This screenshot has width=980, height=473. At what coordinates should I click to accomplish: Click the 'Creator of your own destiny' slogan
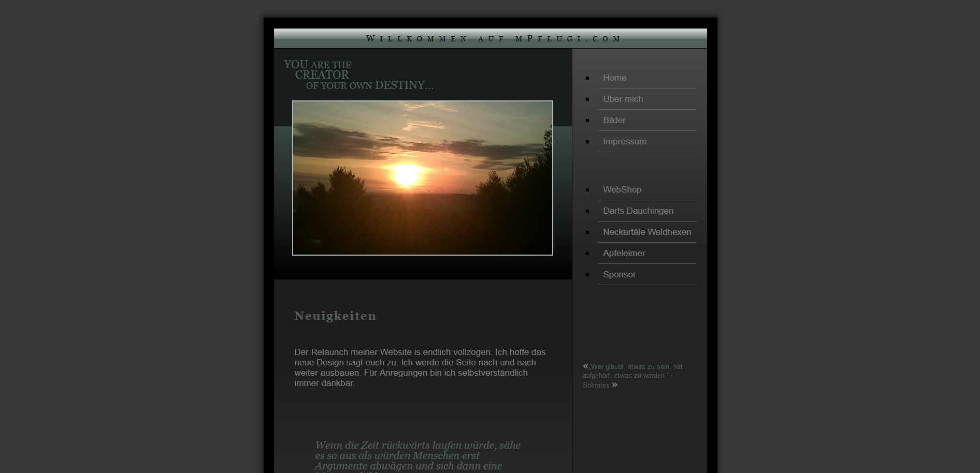(358, 75)
